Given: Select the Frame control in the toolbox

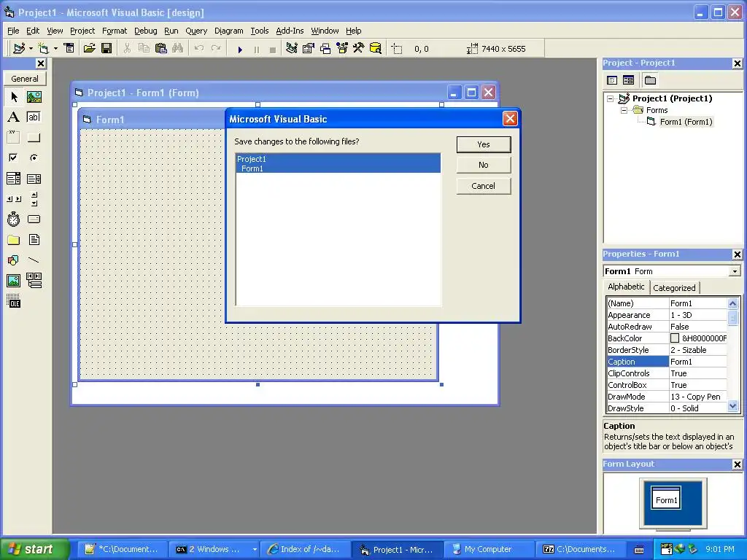Looking at the screenshot, I should 14,138.
